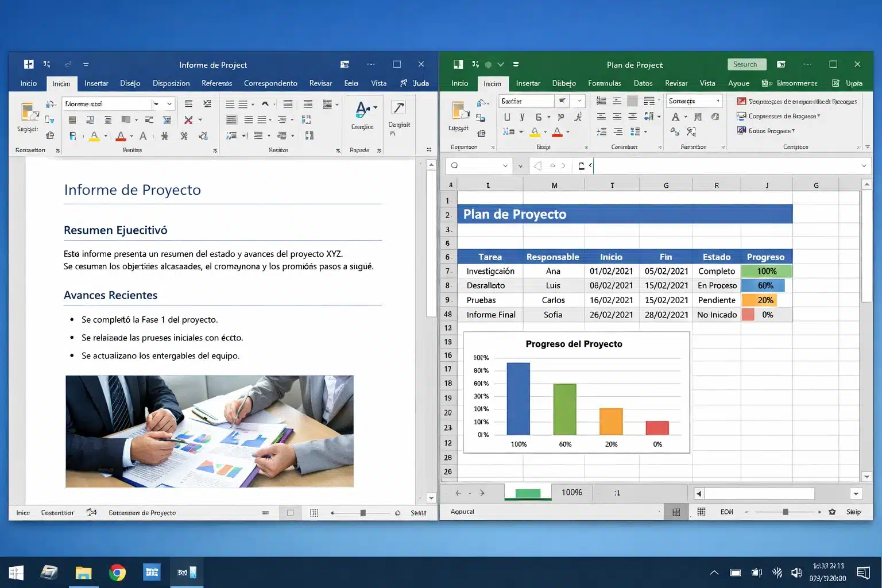
Task: Open Google Chrome from the taskbar
Action: pos(117,572)
